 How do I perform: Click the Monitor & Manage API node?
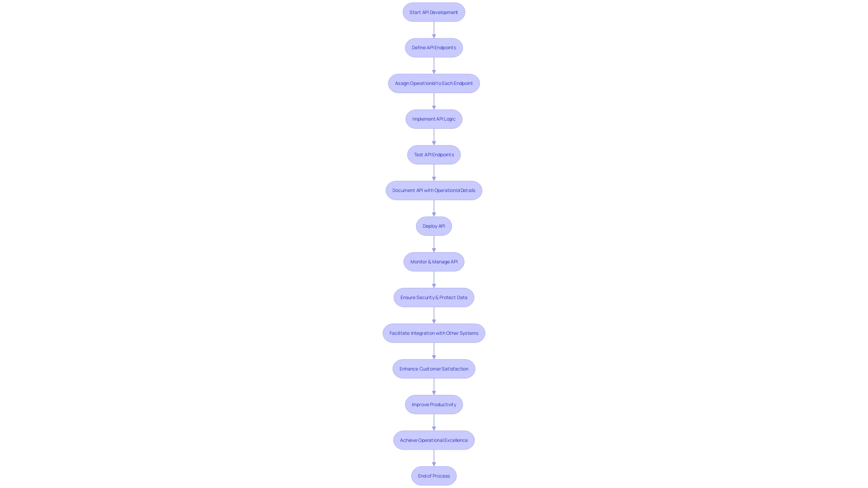pyautogui.click(x=434, y=261)
